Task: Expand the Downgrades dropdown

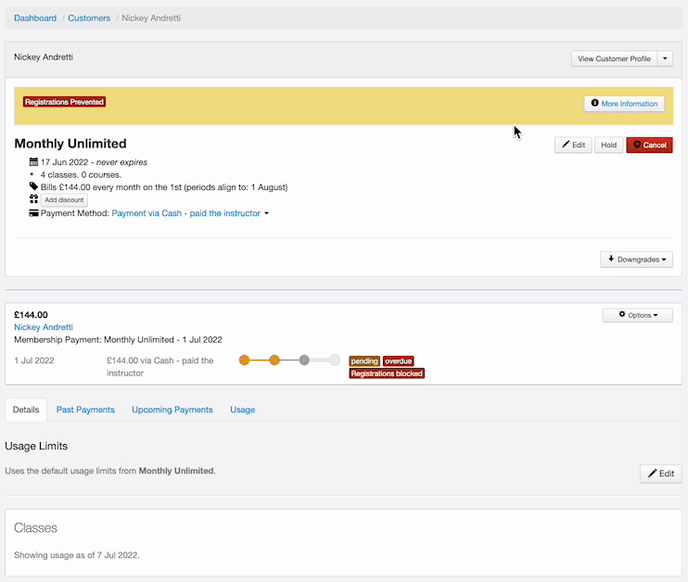Action: click(x=636, y=259)
